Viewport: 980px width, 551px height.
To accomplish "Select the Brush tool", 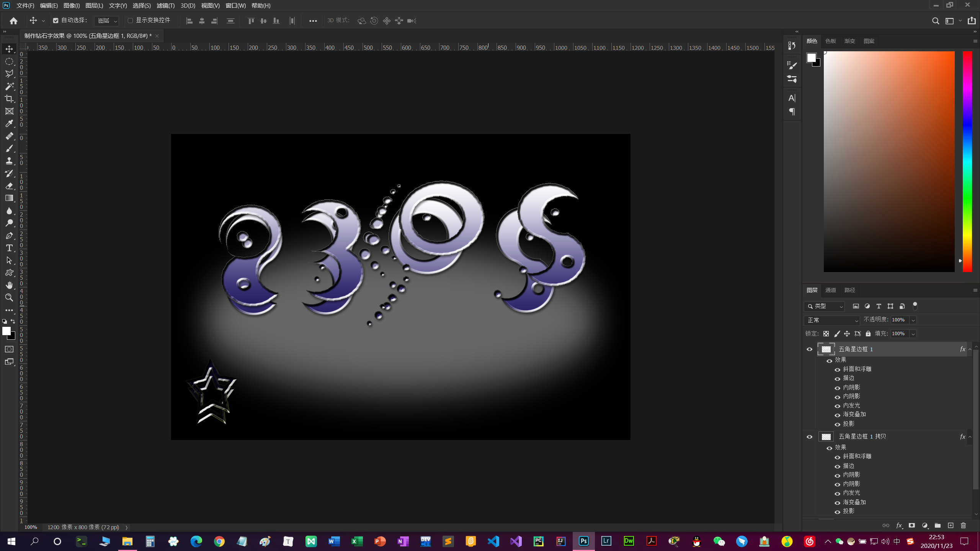I will 9,148.
